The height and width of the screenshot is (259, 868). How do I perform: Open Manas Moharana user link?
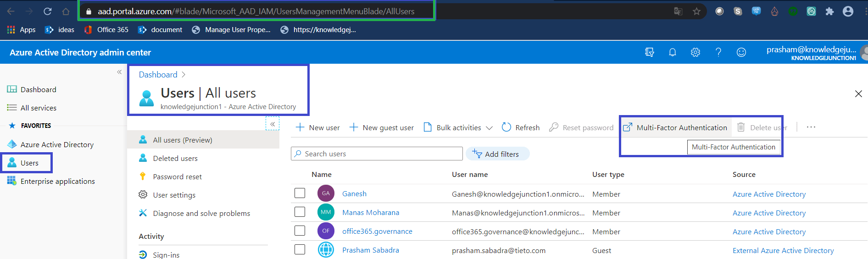pyautogui.click(x=371, y=212)
